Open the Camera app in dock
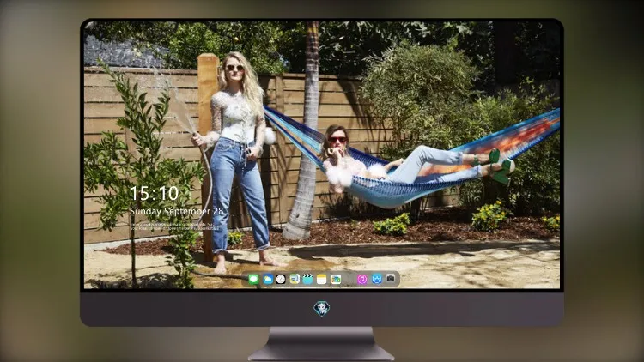Viewport: 644px width, 362px height. [x=391, y=279]
